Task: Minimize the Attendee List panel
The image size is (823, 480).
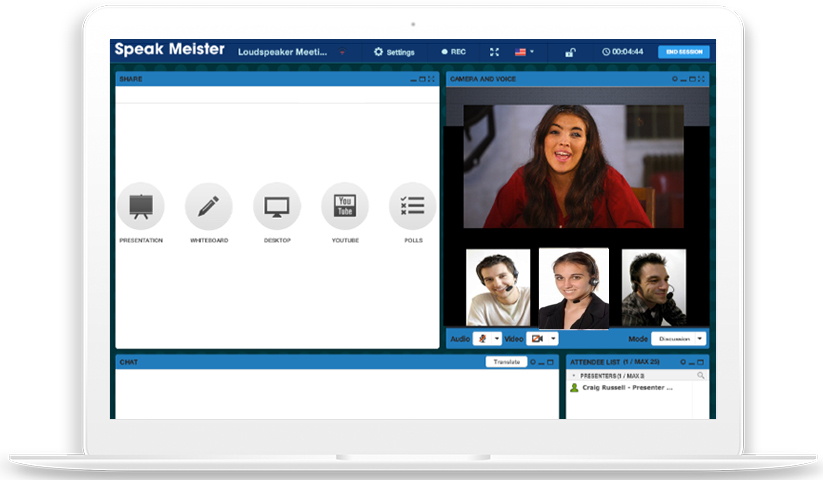Action: coord(692,363)
